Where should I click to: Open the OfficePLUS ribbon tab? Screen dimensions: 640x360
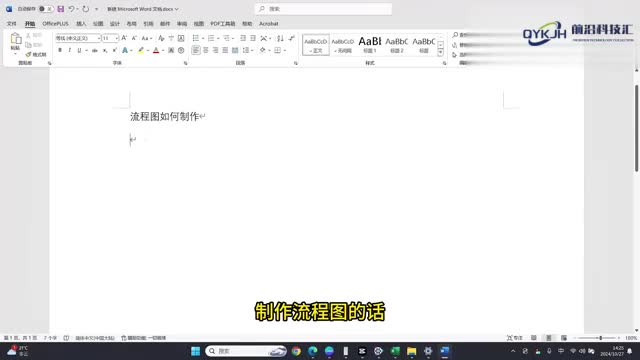coord(56,24)
